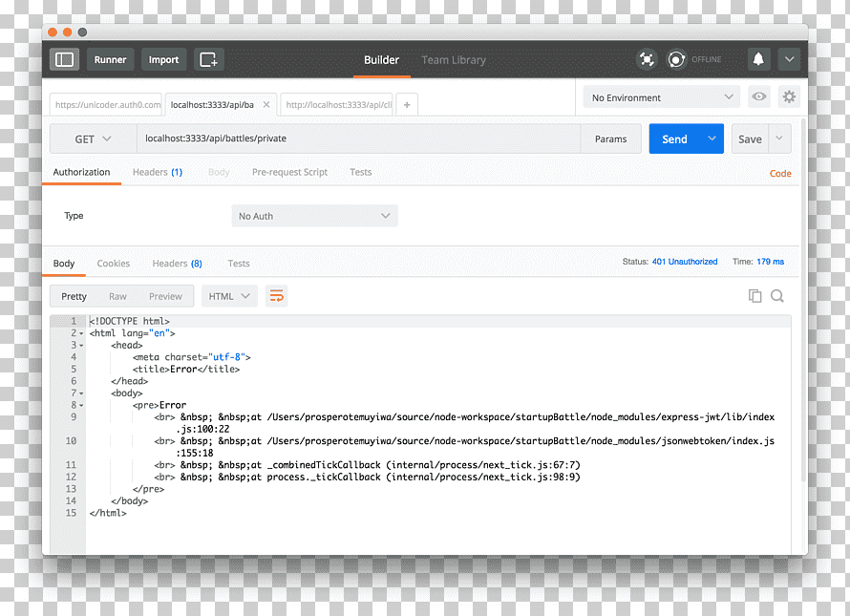Collapse the pre tag on line 8
The image size is (850, 616).
pos(81,405)
